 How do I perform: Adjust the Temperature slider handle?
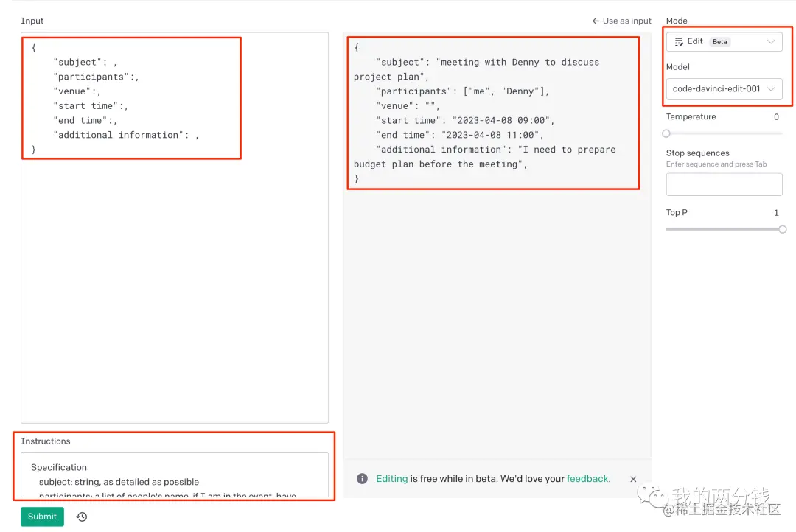click(x=666, y=133)
